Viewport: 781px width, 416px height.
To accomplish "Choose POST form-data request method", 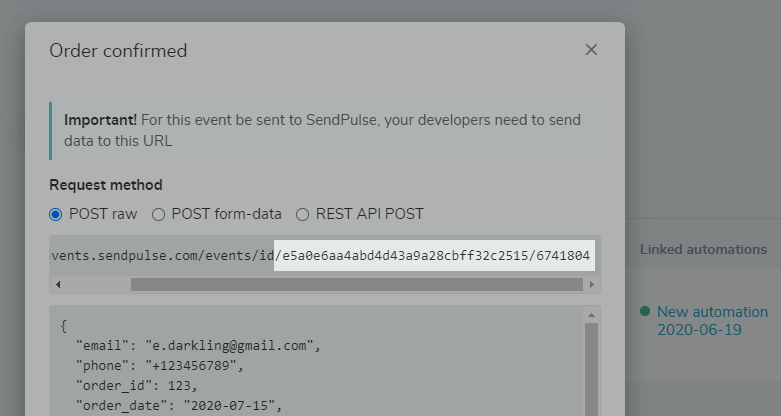I will (x=158, y=214).
